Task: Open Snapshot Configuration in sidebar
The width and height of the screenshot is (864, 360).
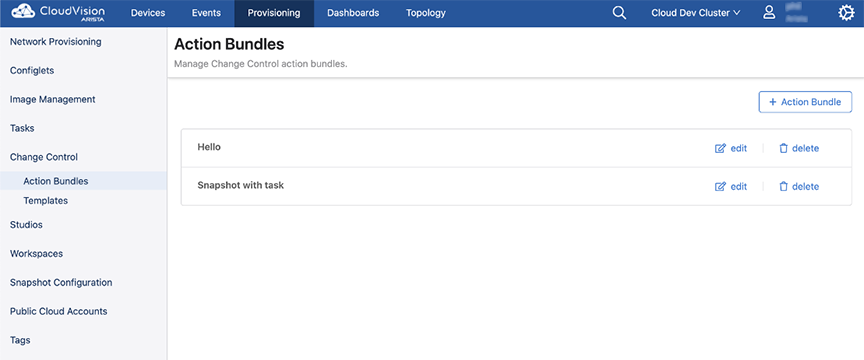Action: (61, 282)
